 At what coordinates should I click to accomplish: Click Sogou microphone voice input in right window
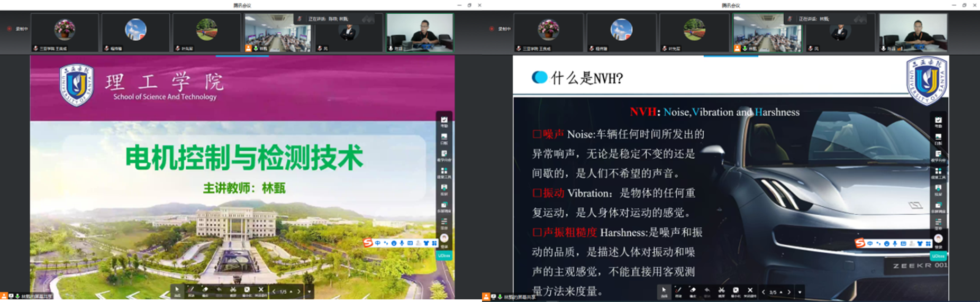pos(895,244)
